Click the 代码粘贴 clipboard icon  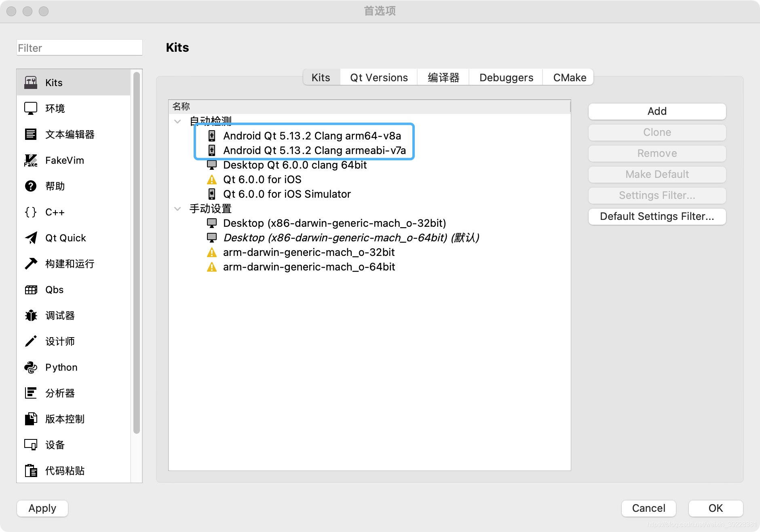[31, 471]
